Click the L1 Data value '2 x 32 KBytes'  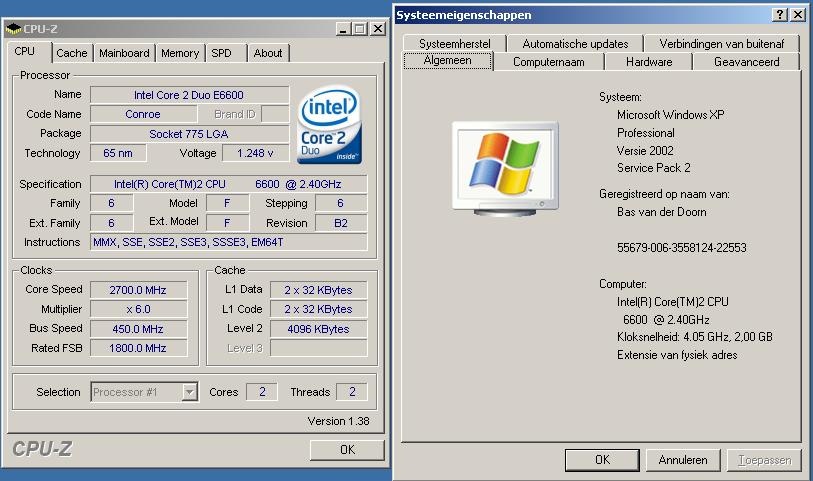point(318,290)
